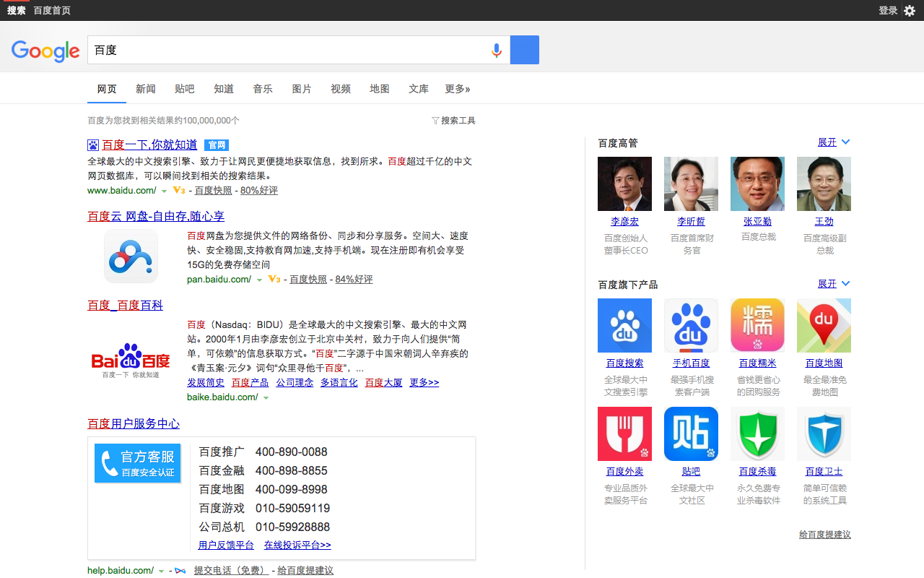
Task: Activate voice search microphone icon
Action: click(x=496, y=50)
